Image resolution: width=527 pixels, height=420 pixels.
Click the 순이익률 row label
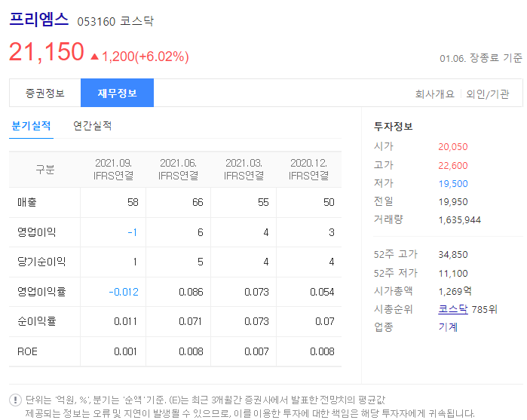pos(37,321)
